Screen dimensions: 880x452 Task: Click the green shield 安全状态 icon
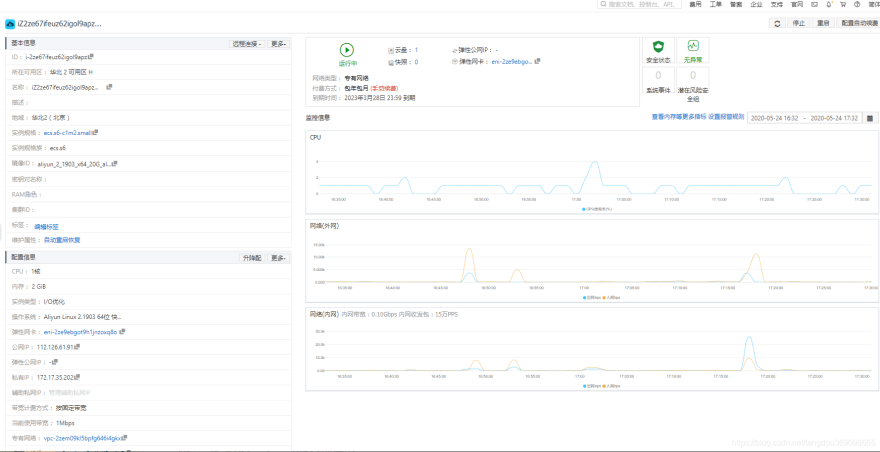click(x=658, y=47)
